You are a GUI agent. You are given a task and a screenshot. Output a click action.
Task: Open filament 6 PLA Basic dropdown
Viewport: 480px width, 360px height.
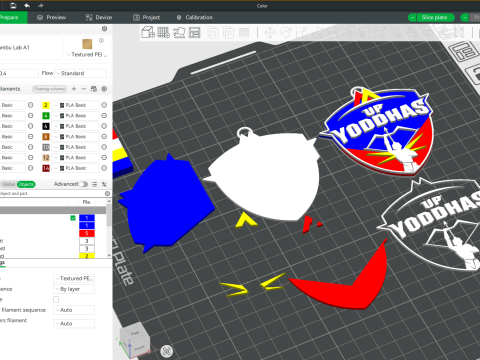point(75,126)
